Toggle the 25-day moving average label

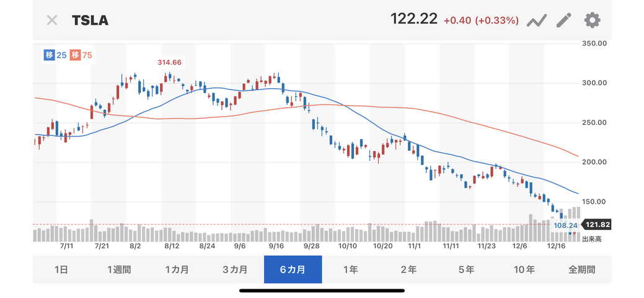[56, 55]
